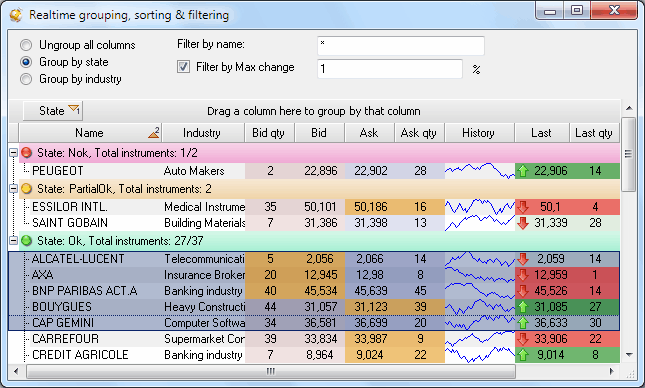Click the Max change percent input field

click(390, 69)
